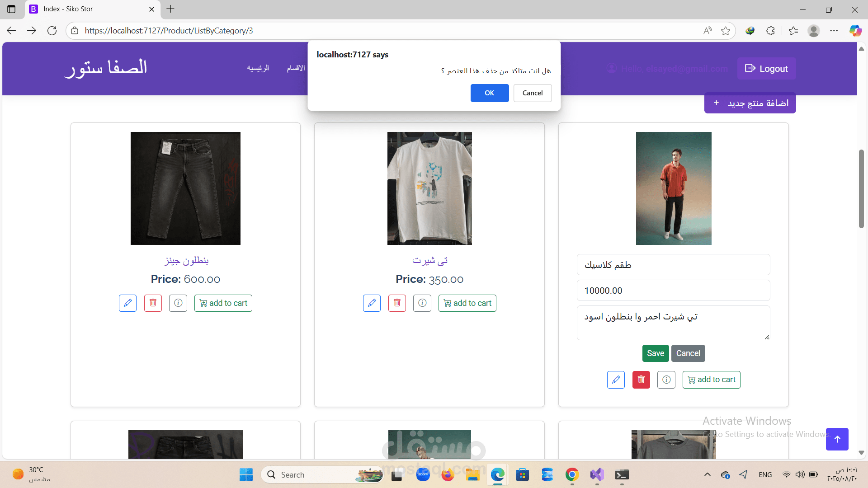
Task: Click the browser back arrow
Action: 11,31
